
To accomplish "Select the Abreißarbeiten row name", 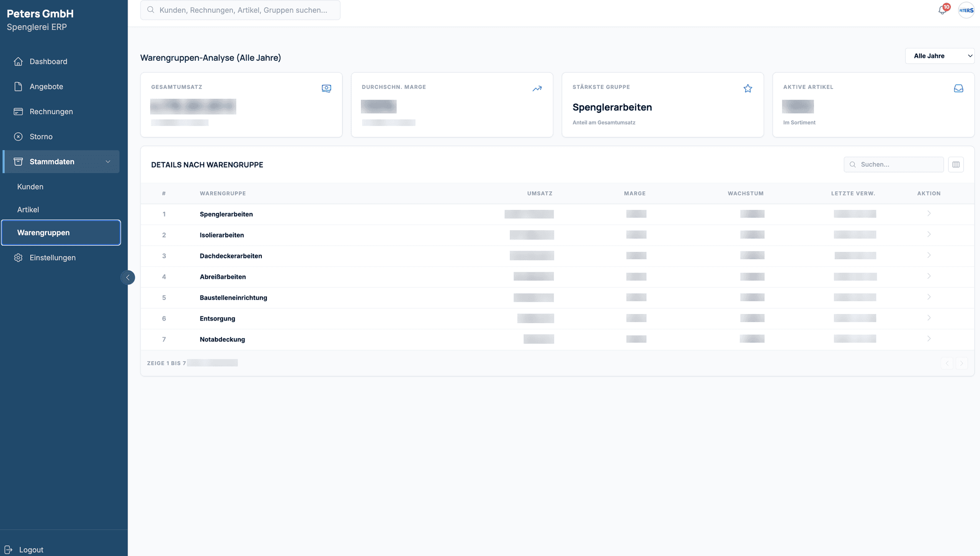I will pos(223,277).
